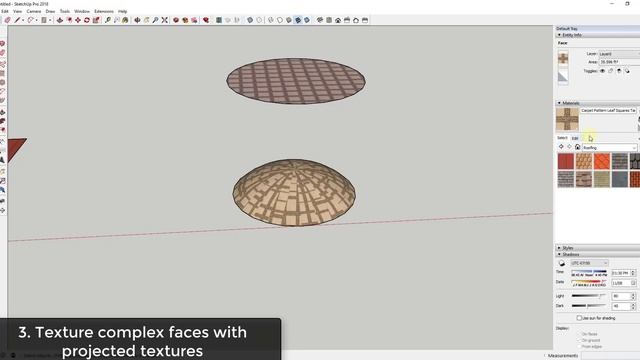This screenshot has width=640, height=360.
Task: Open the Layer dropdown
Action: tap(619, 54)
